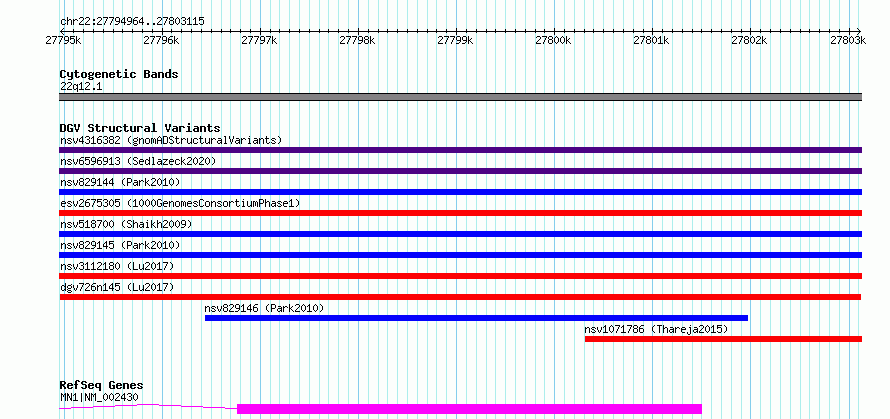890x419 pixels.
Task: Click the RefSeq Genes track title
Action: pyautogui.click(x=102, y=386)
